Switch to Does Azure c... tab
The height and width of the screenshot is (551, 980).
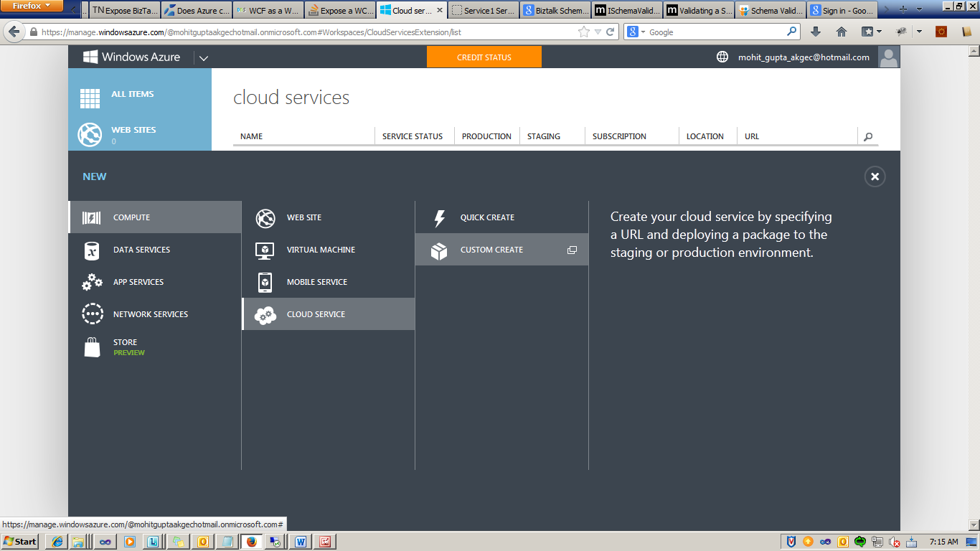click(x=197, y=11)
